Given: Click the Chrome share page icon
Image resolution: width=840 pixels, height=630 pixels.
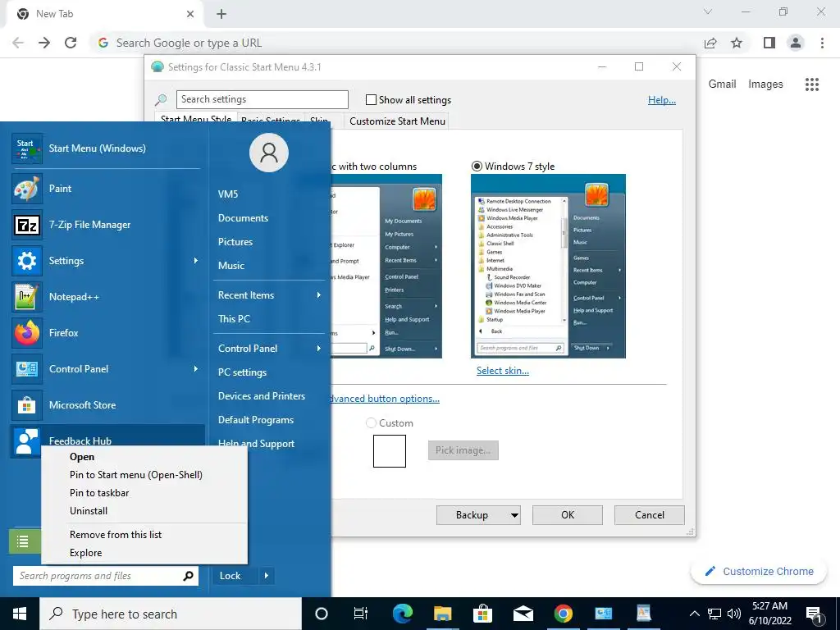Looking at the screenshot, I should point(710,43).
